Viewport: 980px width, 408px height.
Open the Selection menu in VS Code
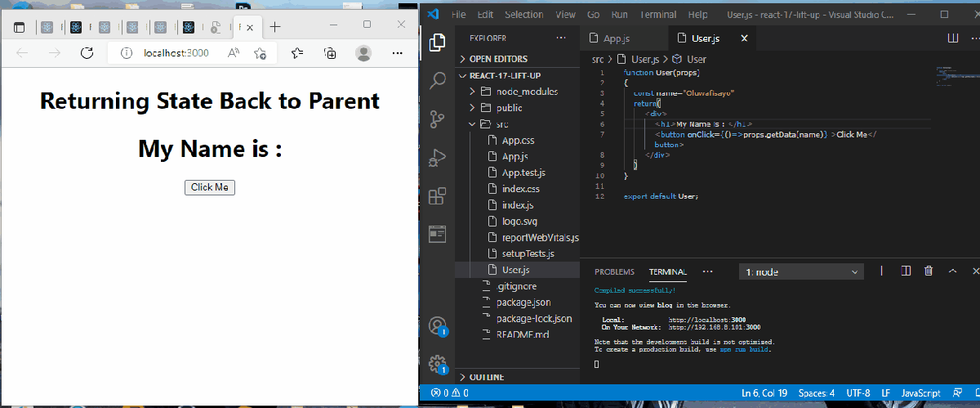click(523, 15)
